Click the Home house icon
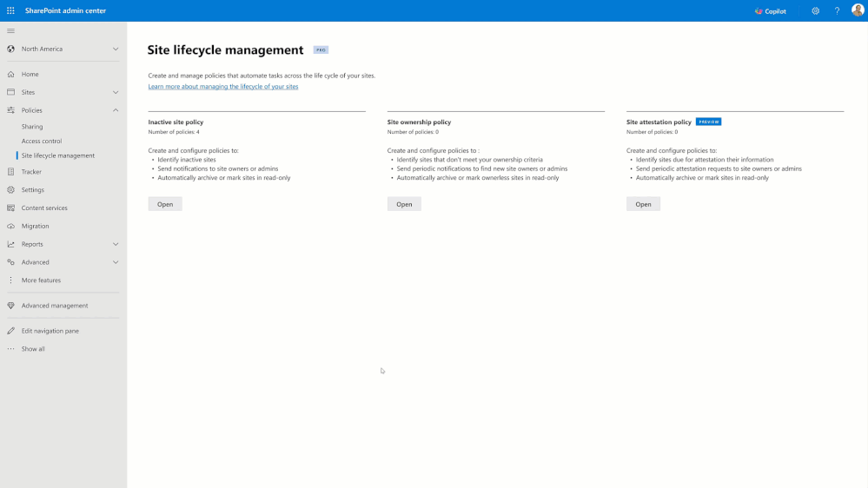The image size is (868, 488). (x=10, y=74)
